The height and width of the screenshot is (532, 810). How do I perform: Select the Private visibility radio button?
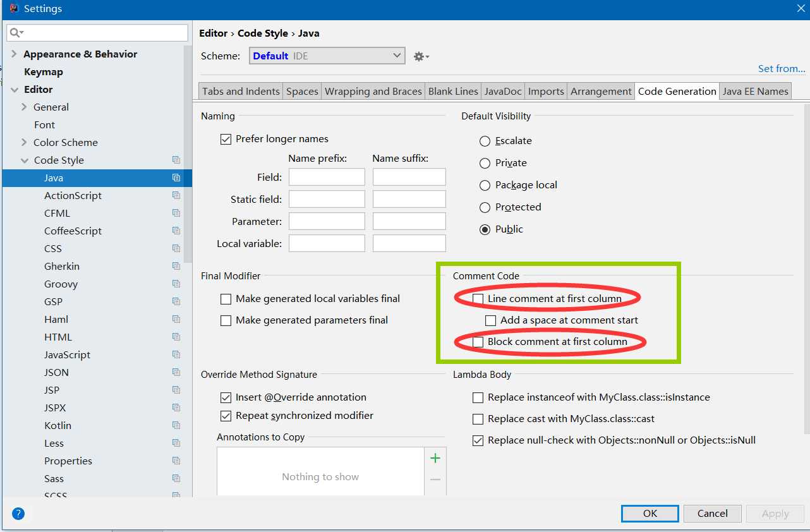click(485, 163)
